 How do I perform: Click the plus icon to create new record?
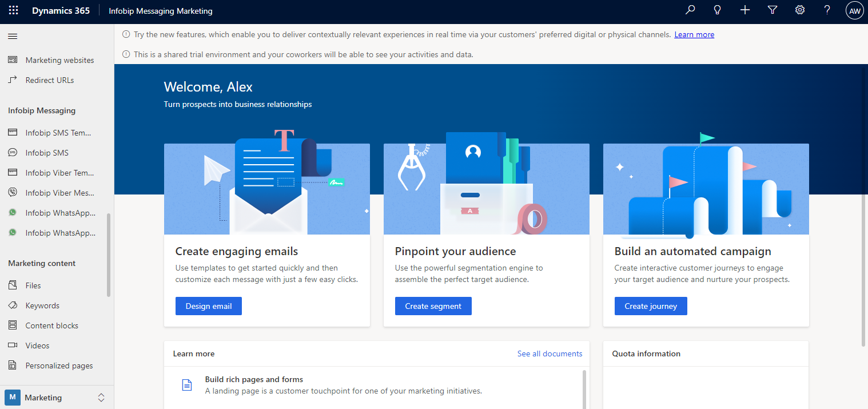pyautogui.click(x=745, y=10)
